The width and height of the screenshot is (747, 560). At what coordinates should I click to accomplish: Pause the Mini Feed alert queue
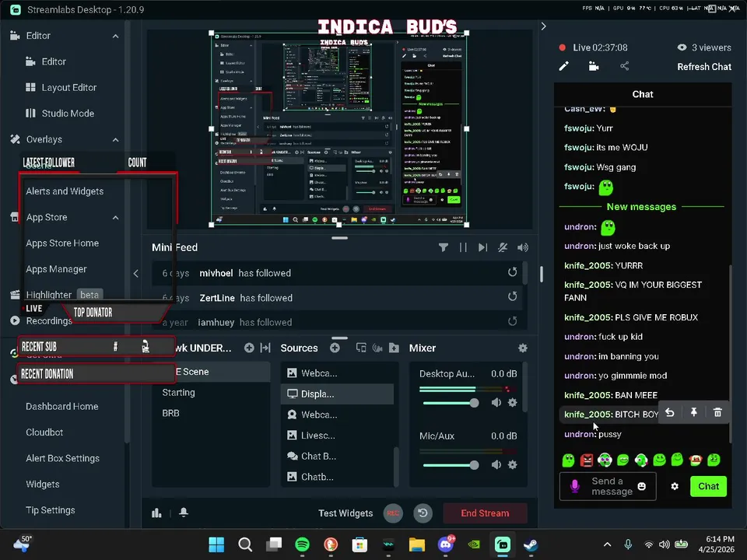tap(463, 247)
